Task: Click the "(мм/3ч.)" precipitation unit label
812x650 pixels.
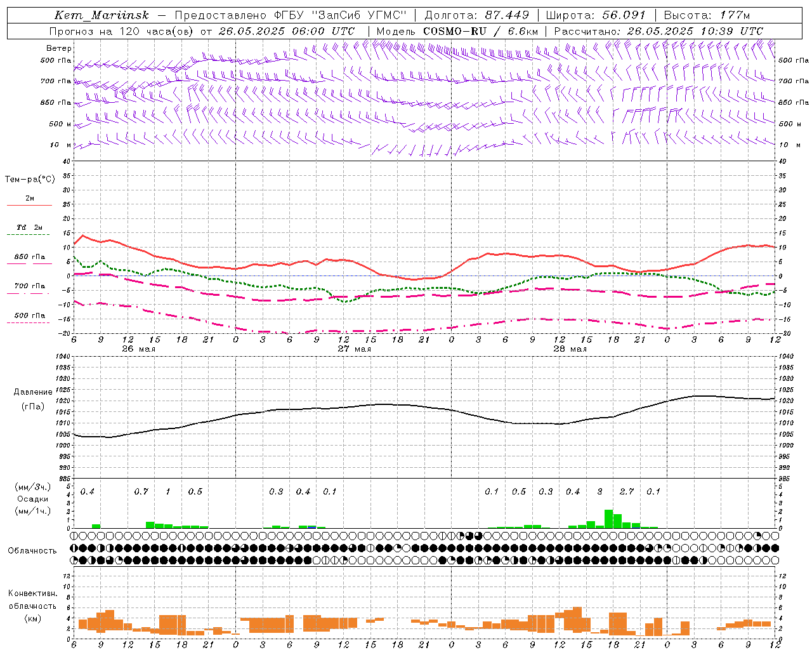Action: pos(33,487)
